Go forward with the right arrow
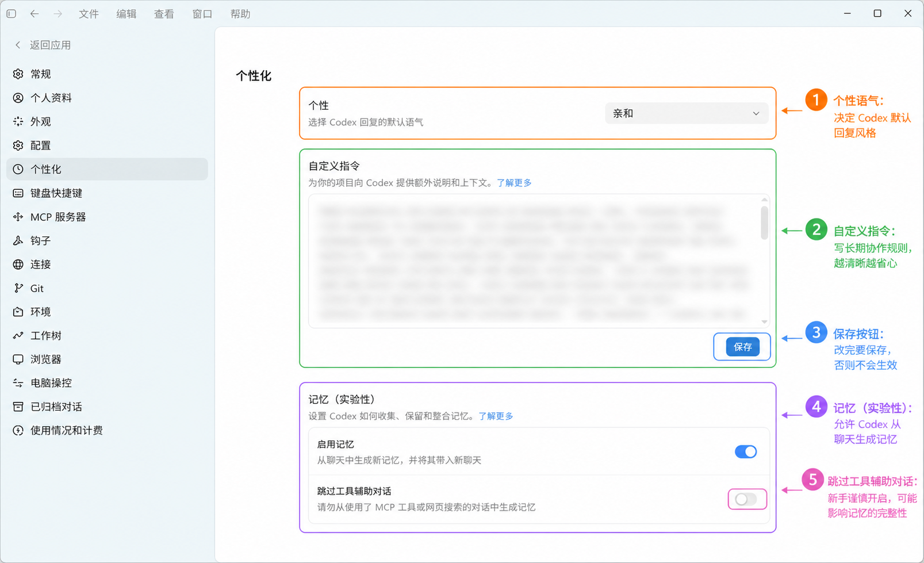This screenshot has height=563, width=924. click(57, 14)
